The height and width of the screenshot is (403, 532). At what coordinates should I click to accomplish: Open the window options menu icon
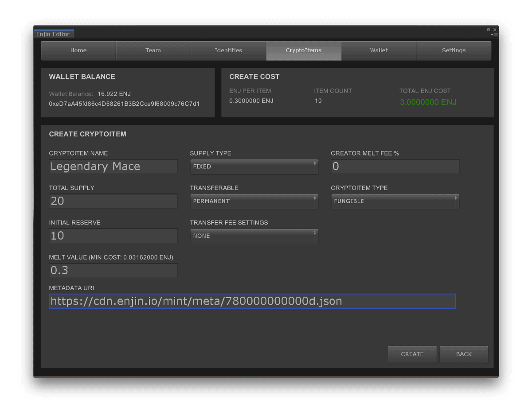pos(494,35)
